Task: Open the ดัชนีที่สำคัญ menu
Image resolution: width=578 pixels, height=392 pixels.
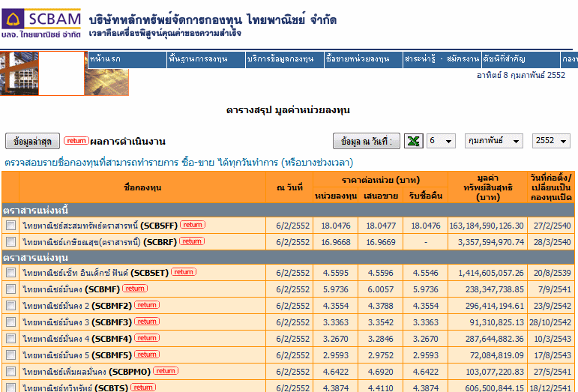Action: click(521, 60)
